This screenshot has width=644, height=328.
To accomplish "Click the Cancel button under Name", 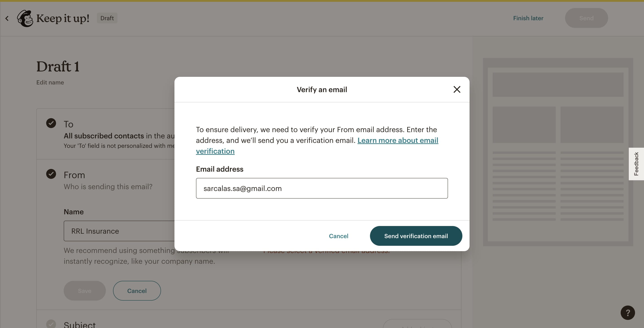I will pos(137,290).
